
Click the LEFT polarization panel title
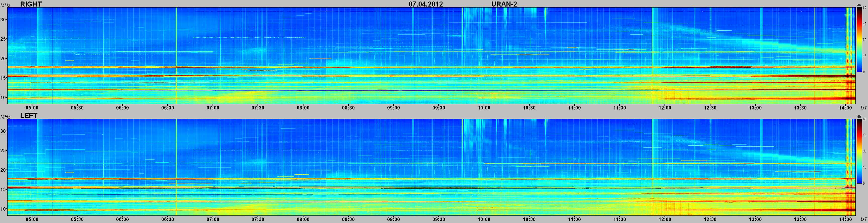click(29, 115)
